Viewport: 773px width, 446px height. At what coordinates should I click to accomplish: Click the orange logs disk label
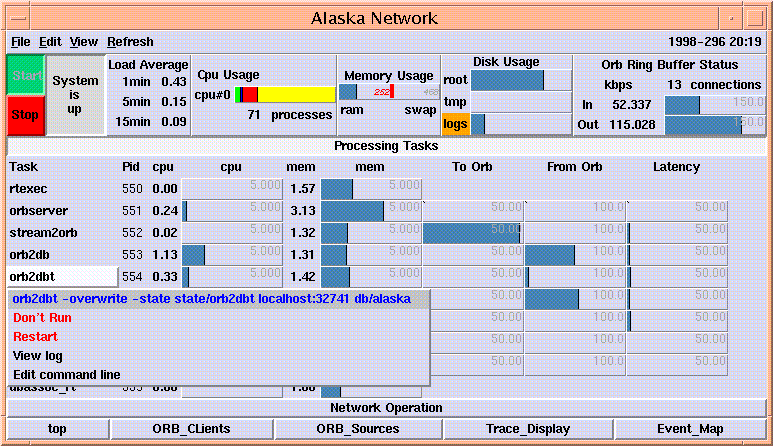[x=455, y=125]
